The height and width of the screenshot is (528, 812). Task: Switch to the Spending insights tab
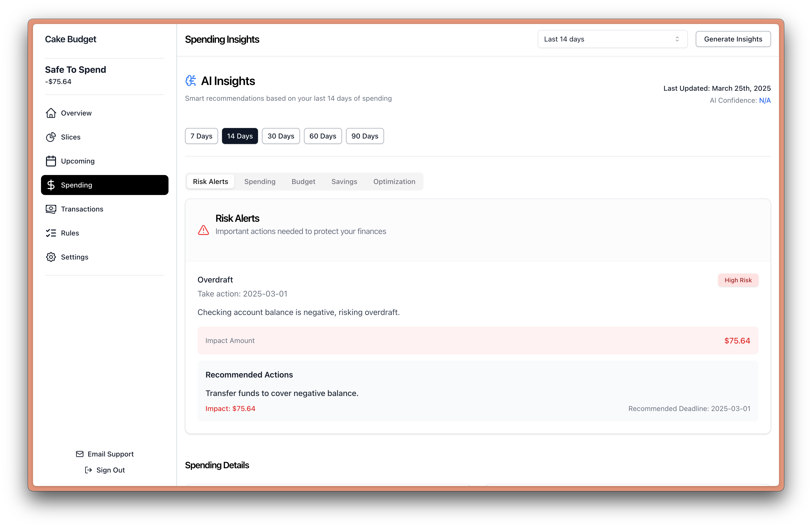coord(260,181)
